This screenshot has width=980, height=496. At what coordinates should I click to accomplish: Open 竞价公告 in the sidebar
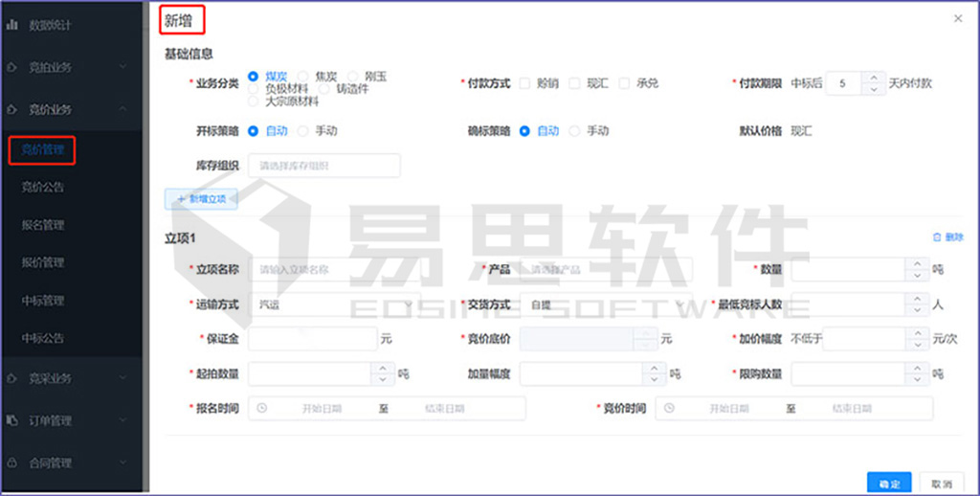[x=43, y=188]
